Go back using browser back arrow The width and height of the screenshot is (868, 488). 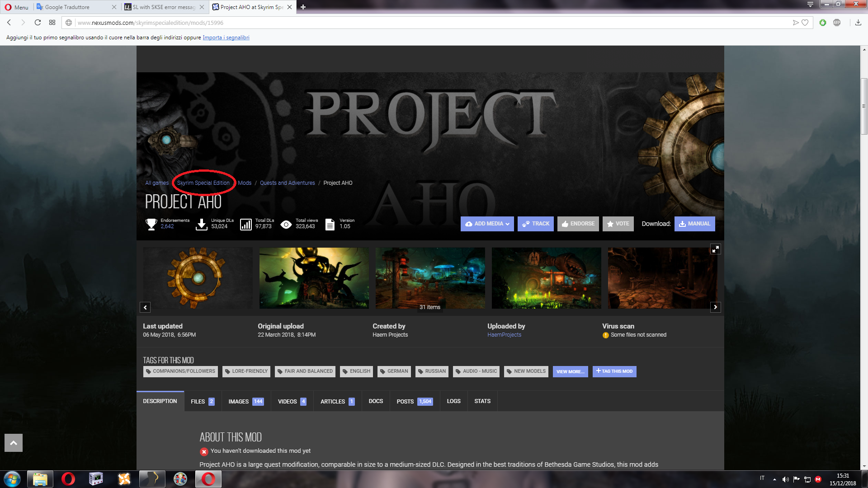(9, 23)
